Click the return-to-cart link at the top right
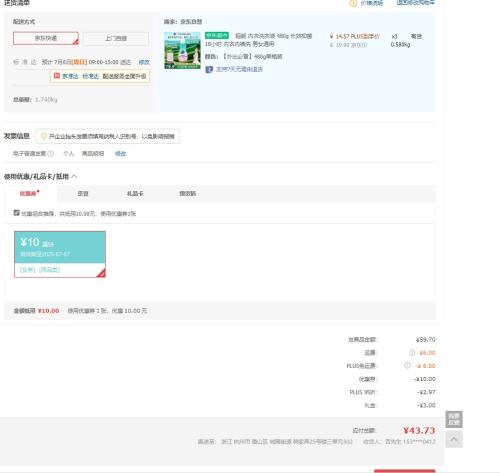Image resolution: width=500 pixels, height=473 pixels. 416,3
